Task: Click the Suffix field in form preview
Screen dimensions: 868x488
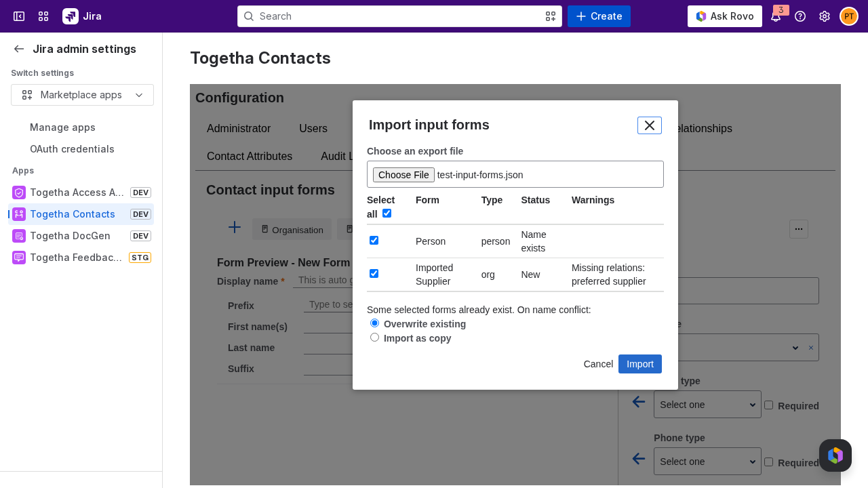Action: [328, 369]
